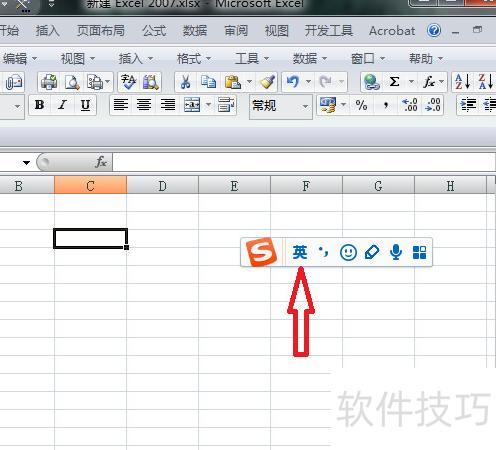Viewport: 496px width, 450px height.
Task: Increase decimal places
Action: 410,105
